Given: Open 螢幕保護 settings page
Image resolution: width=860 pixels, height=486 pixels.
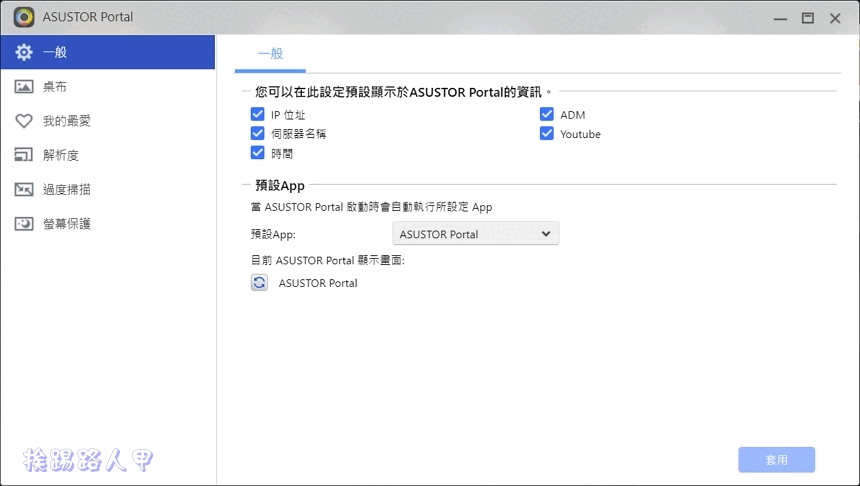Looking at the screenshot, I should click(x=108, y=224).
